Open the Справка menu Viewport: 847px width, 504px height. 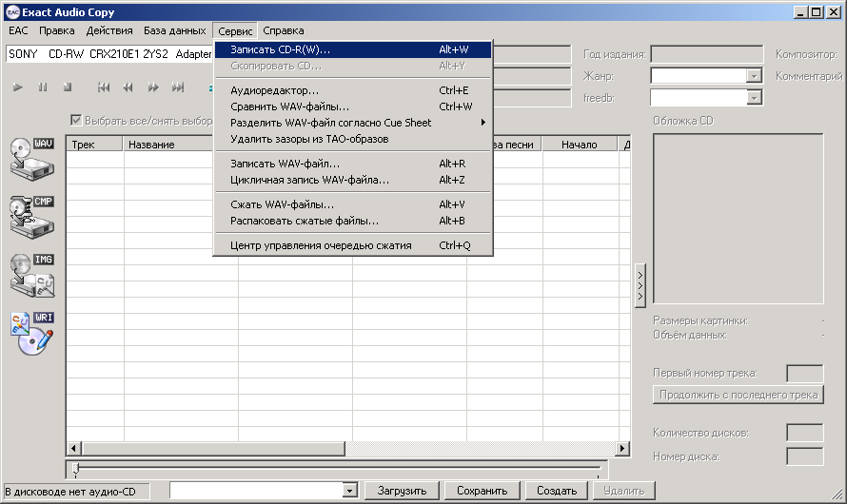tap(284, 30)
